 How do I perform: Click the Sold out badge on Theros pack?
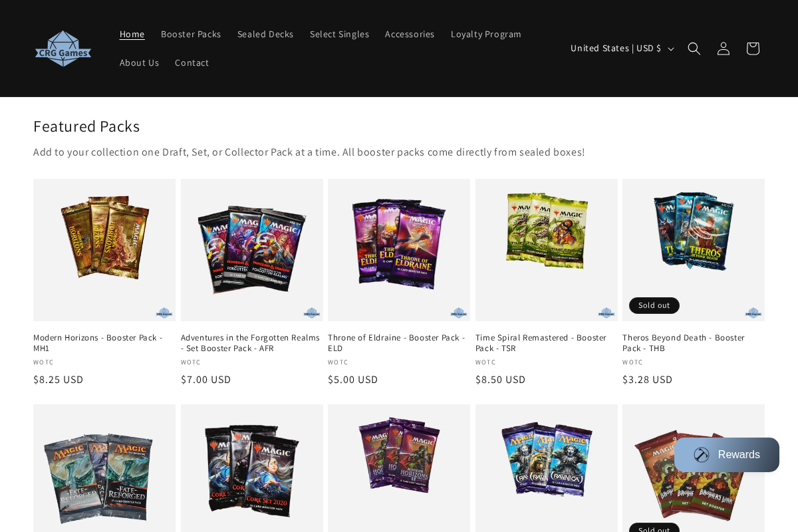[654, 305]
